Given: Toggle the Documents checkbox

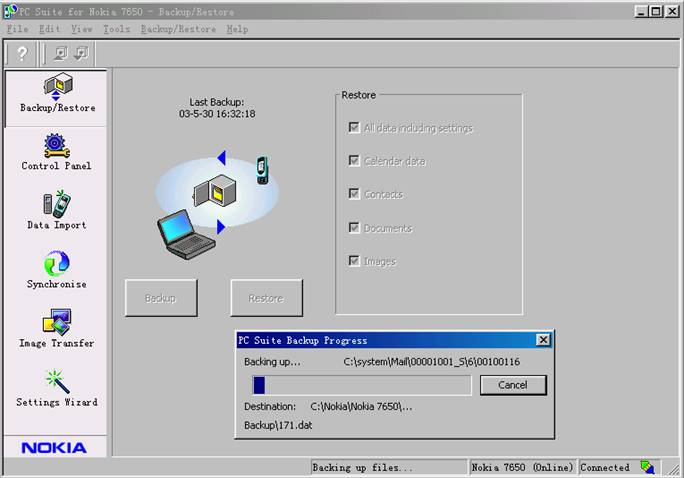Looking at the screenshot, I should click(354, 228).
